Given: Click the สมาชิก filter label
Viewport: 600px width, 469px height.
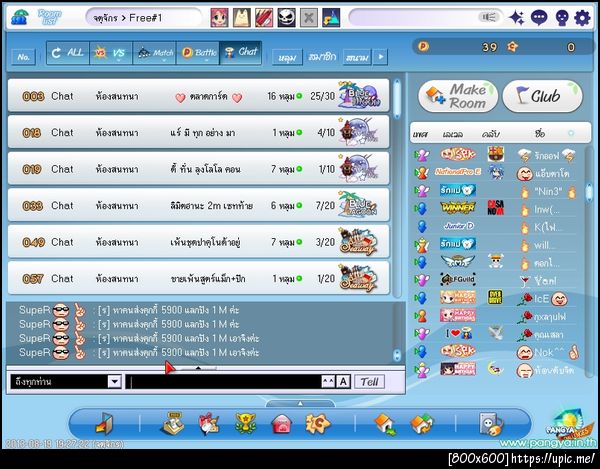Looking at the screenshot, I should (x=322, y=57).
